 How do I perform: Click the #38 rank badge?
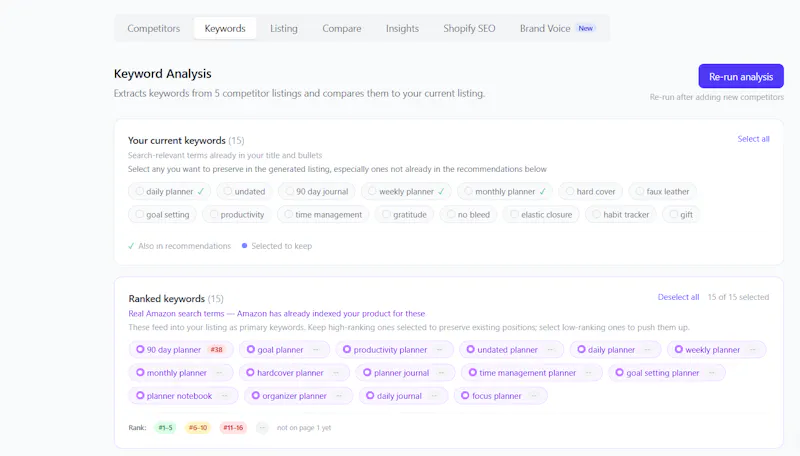click(217, 349)
